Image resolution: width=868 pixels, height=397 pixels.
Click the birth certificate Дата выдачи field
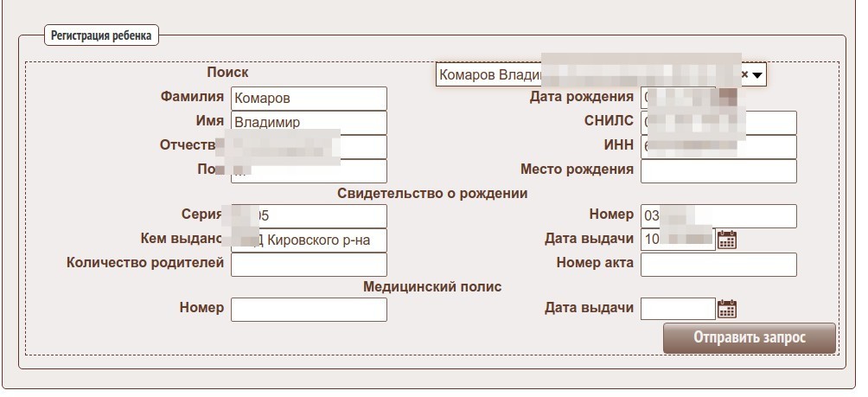678,240
